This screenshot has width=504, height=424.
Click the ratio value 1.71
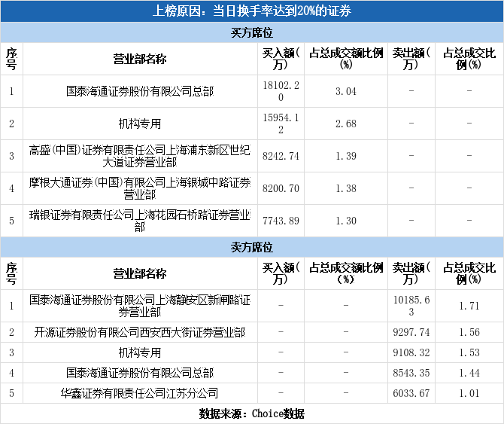tap(469, 306)
